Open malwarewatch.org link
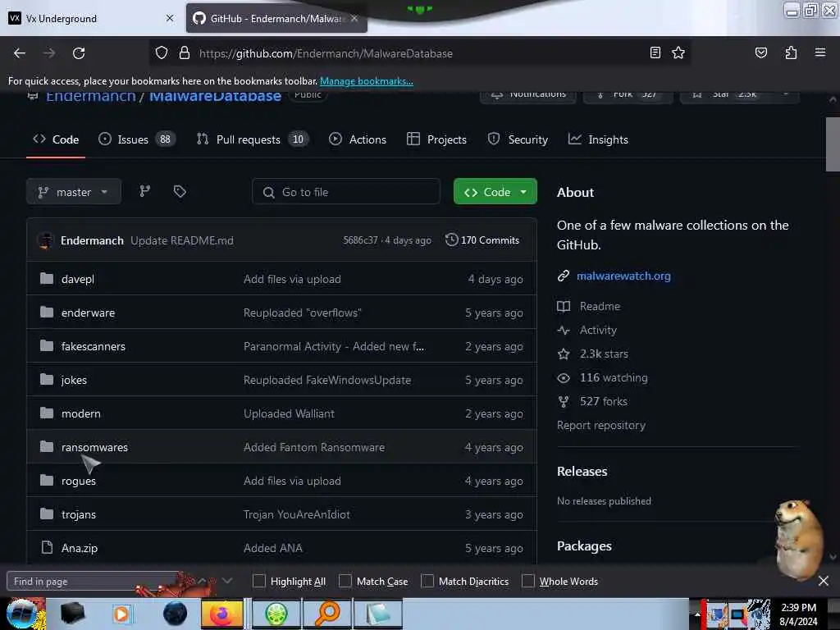This screenshot has width=840, height=630. pos(623,276)
